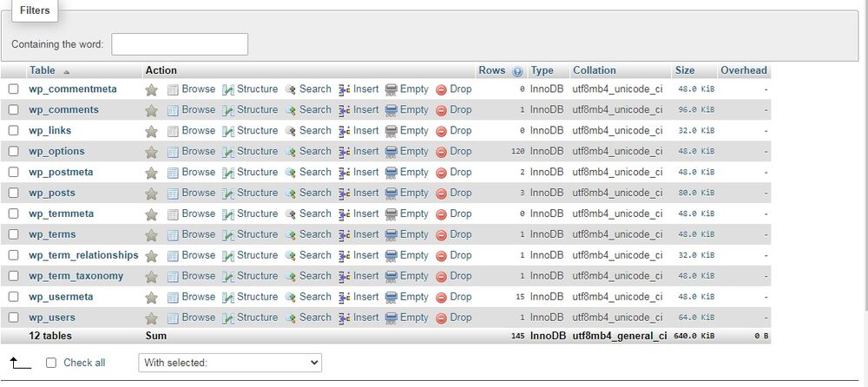
Task: Click the Insert icon for wp_postmeta
Action: 345,173
